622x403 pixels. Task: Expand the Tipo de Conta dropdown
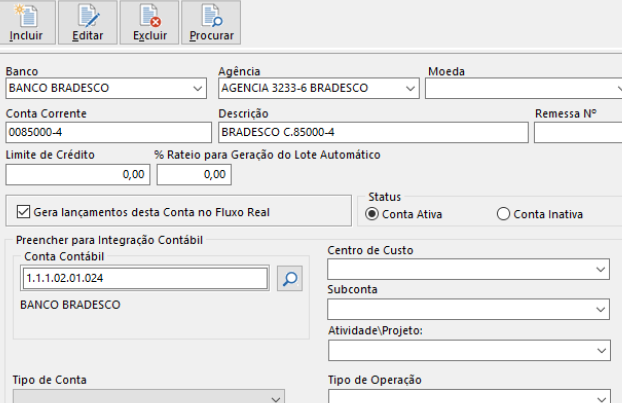click(149, 397)
